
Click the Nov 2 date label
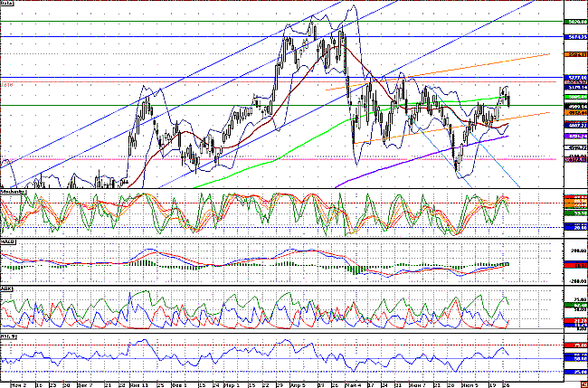click(x=18, y=385)
